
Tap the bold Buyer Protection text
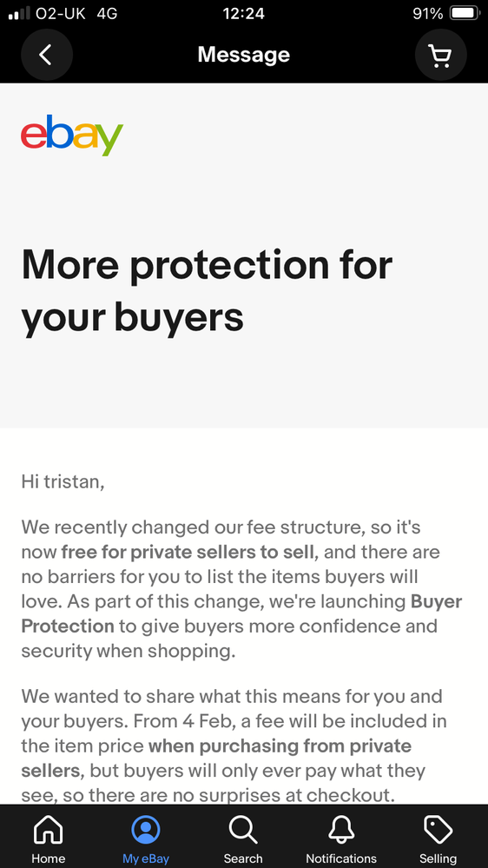[x=241, y=614]
